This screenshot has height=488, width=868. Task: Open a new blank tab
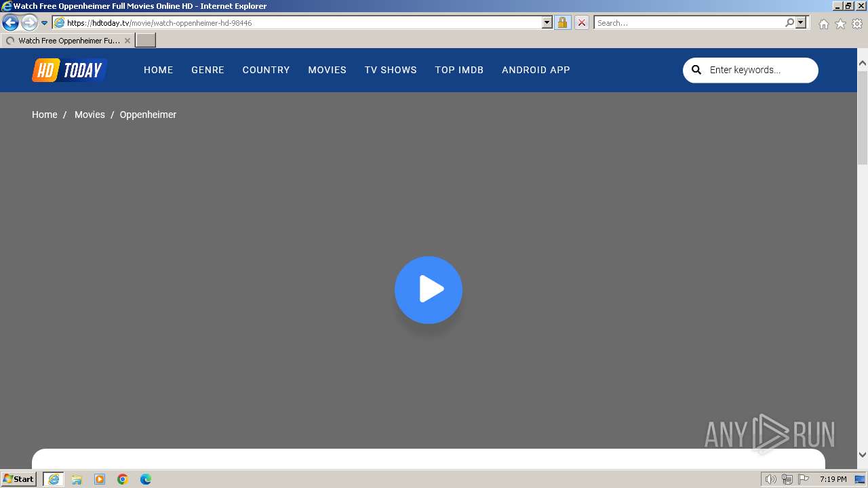(146, 41)
